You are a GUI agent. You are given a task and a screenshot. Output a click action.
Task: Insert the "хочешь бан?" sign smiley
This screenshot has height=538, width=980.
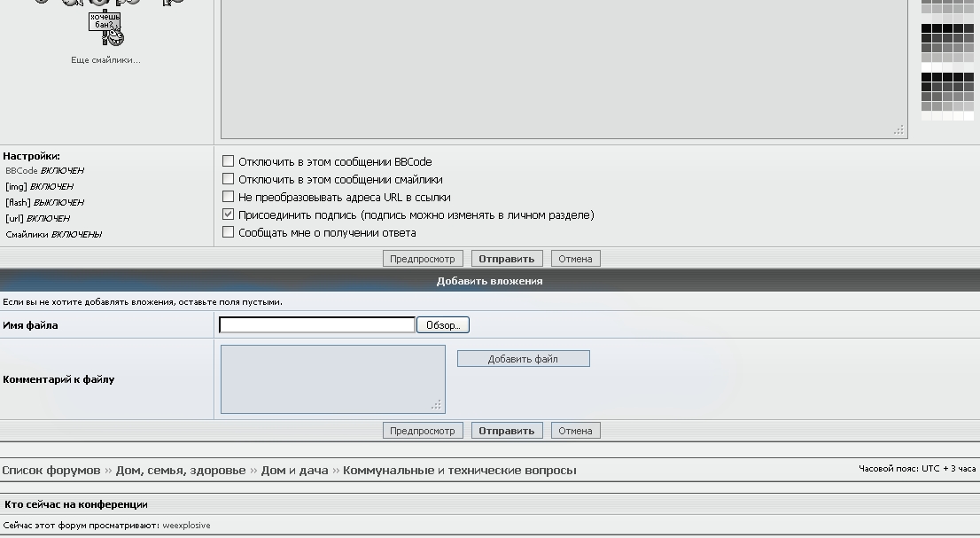106,27
